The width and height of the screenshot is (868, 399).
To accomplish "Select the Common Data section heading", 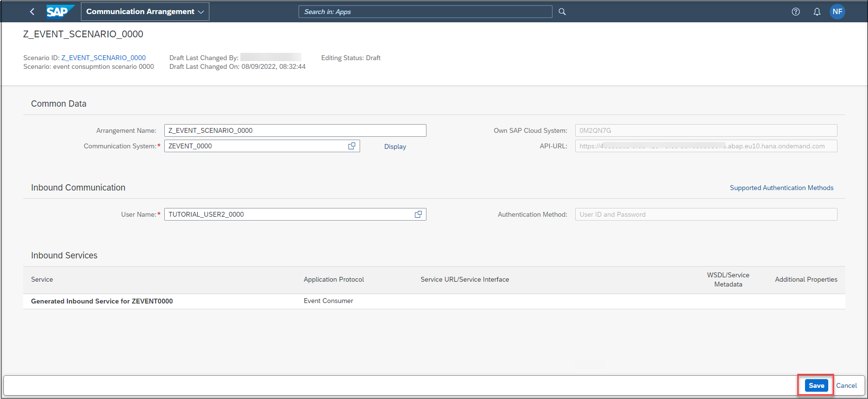I will pos(59,104).
